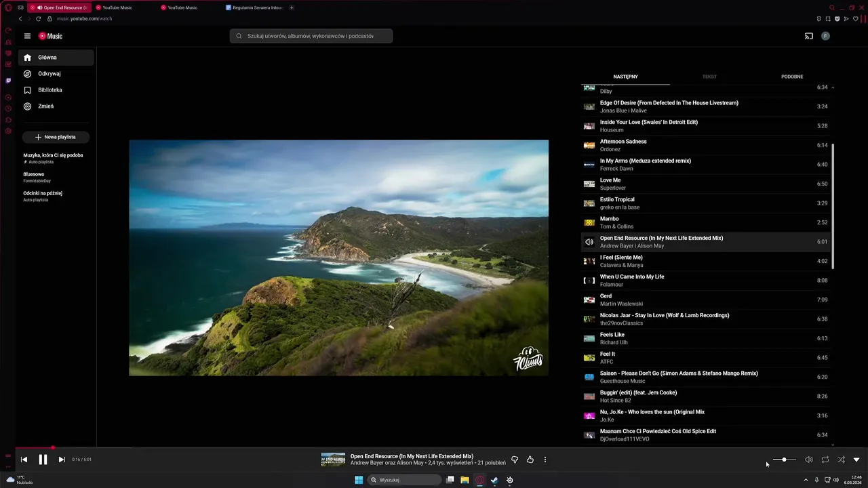Click the music video in player
This screenshot has width=868, height=488.
pyautogui.click(x=338, y=258)
